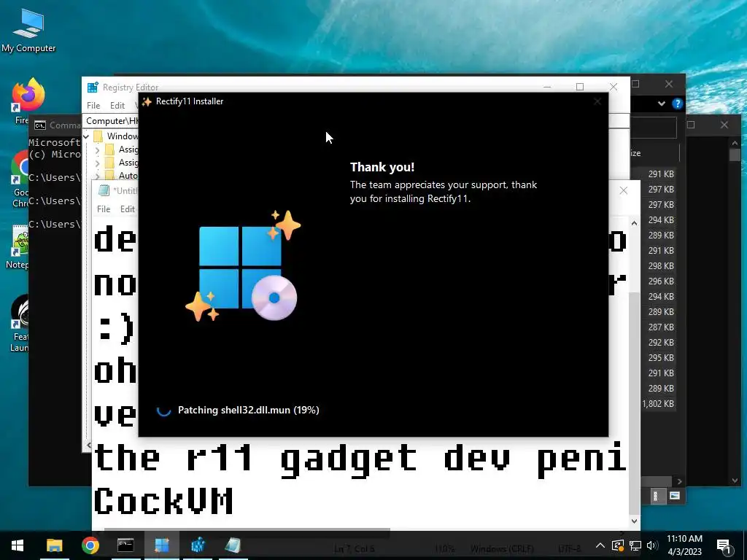Click the Explorer search box
The image size is (747, 560).
(x=653, y=127)
